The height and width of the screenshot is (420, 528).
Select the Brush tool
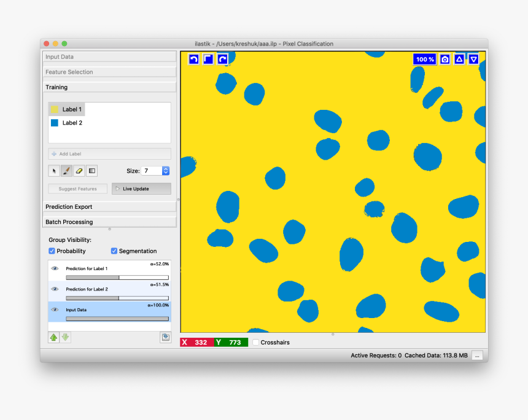tap(66, 171)
